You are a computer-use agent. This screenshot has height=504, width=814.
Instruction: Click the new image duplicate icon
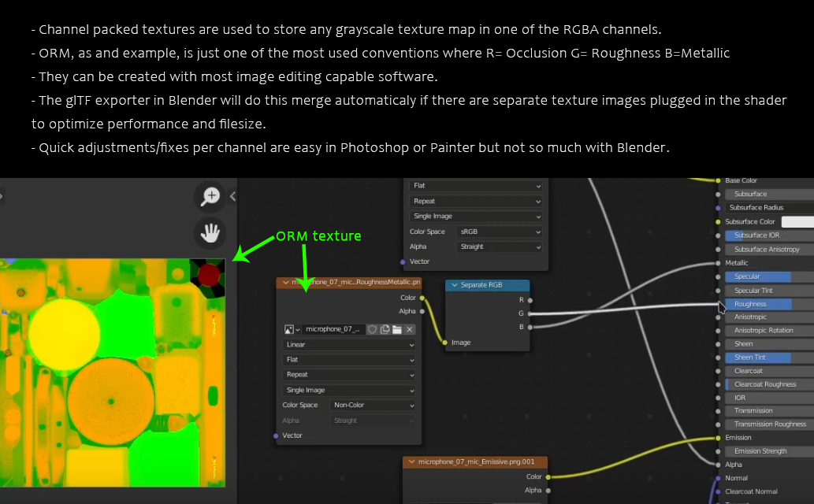pyautogui.click(x=385, y=330)
